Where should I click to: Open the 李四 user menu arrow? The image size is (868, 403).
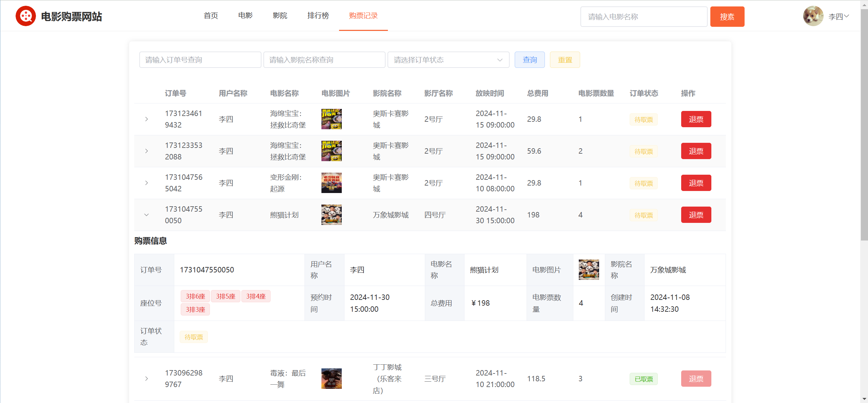pos(847,16)
